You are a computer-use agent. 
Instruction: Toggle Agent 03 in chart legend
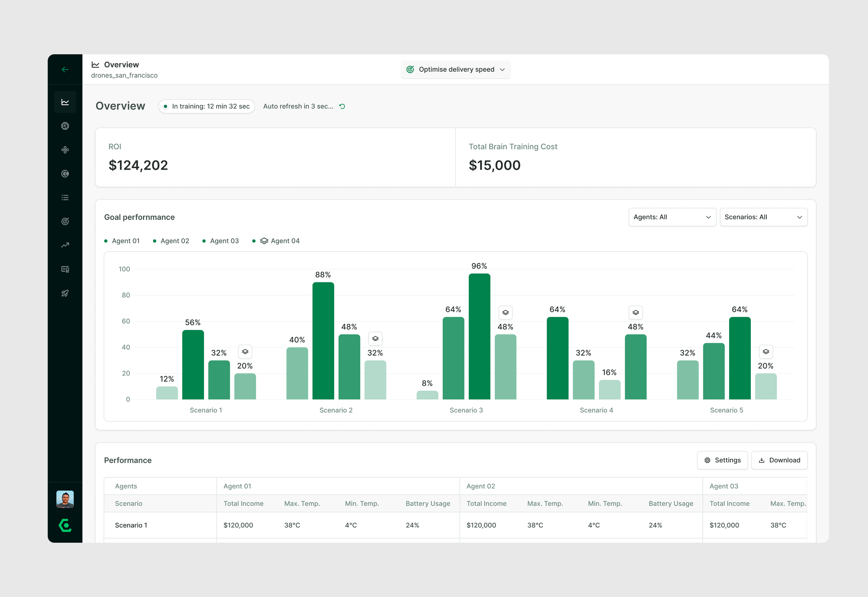point(221,241)
